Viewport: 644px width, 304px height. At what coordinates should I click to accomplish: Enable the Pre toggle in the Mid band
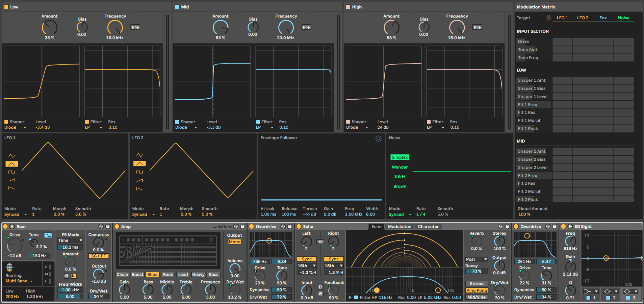[x=306, y=27]
